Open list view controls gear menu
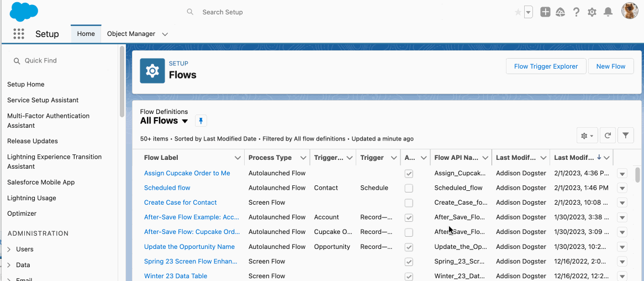 (587, 135)
